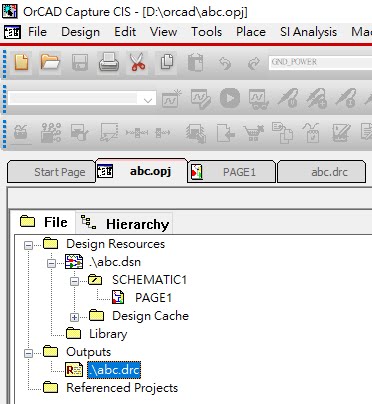Open the View menu
This screenshot has height=404, width=372.
[163, 32]
